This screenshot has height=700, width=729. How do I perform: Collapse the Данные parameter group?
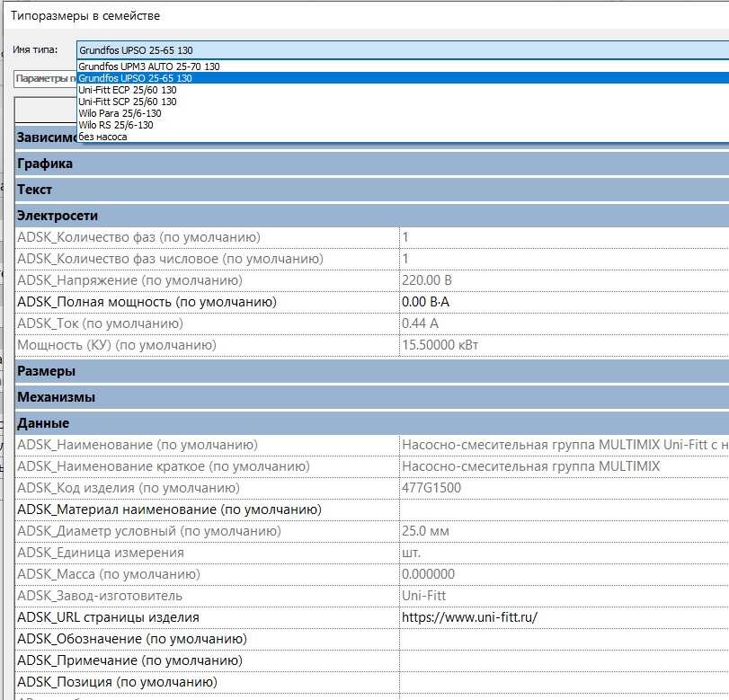click(372, 423)
